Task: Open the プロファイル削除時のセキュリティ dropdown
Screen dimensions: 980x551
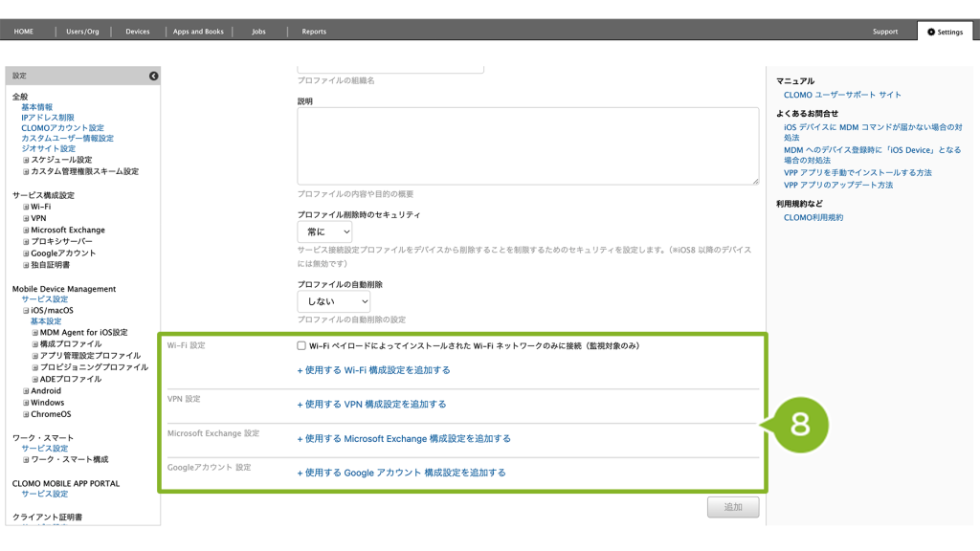Action: [324, 232]
